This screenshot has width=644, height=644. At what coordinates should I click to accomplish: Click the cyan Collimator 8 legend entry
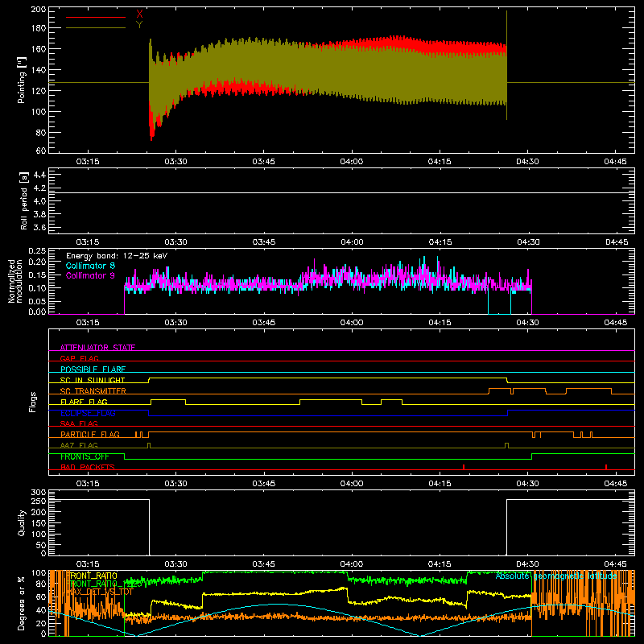click(x=90, y=266)
